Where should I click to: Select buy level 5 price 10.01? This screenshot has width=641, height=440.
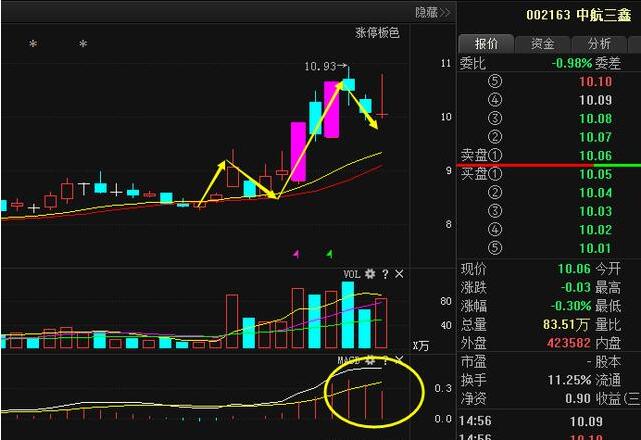click(x=595, y=248)
